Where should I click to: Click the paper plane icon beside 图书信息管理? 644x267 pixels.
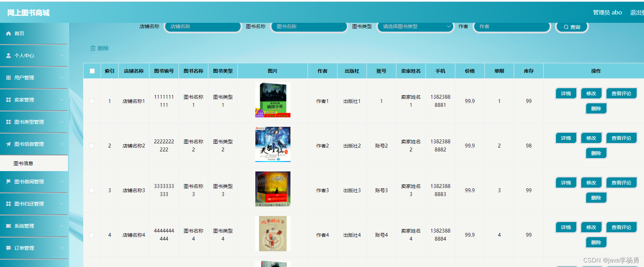[8, 144]
